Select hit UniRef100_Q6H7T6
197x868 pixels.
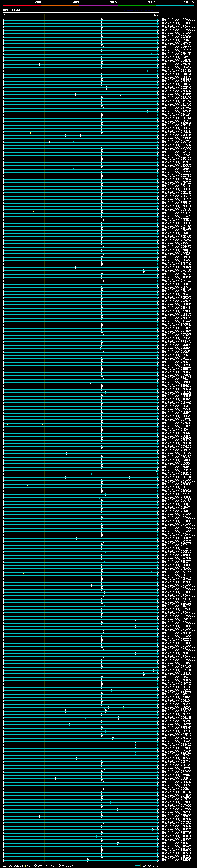[x=176, y=199]
